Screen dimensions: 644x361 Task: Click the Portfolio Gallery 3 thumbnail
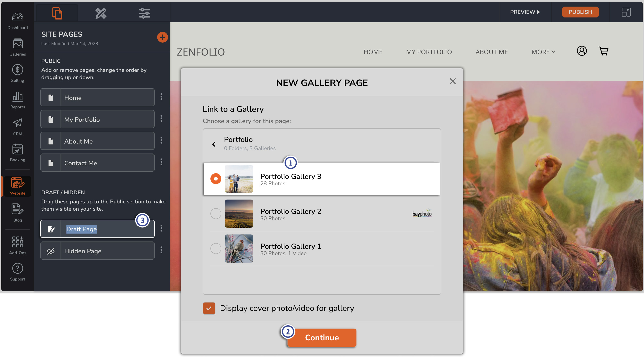point(239,178)
